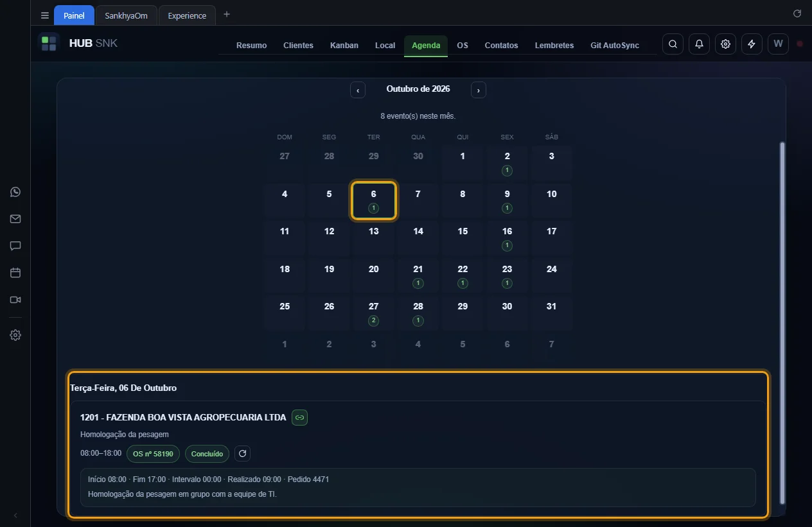Select October 15 on the calendar
This screenshot has width=812, height=527.
(x=463, y=238)
